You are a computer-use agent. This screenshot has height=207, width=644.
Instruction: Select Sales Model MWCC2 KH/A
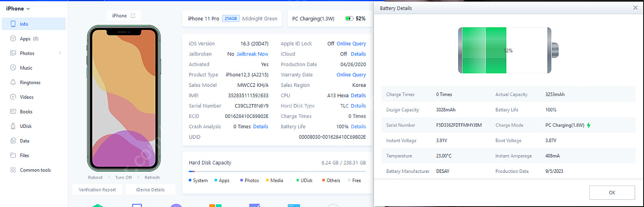(253, 85)
